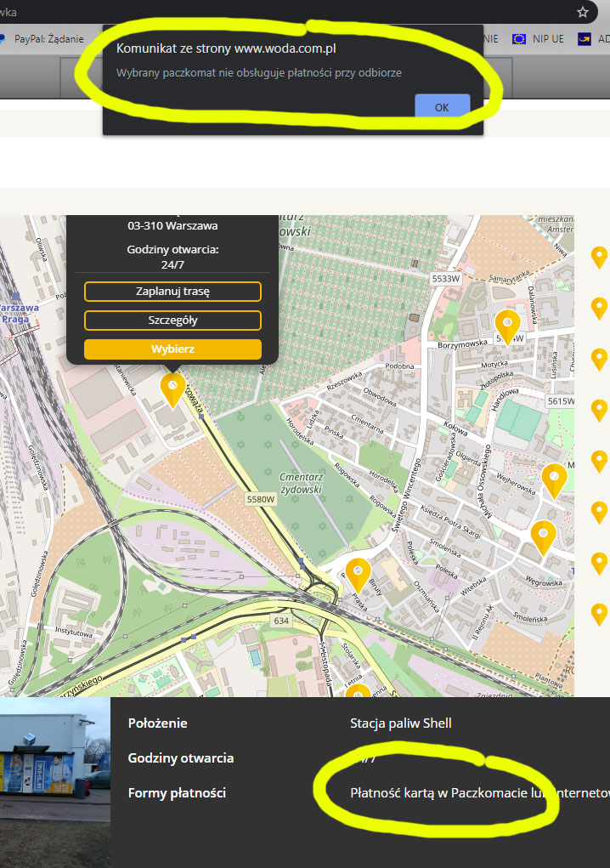610x868 pixels.
Task: Click the 634 road marker on map
Action: (281, 621)
